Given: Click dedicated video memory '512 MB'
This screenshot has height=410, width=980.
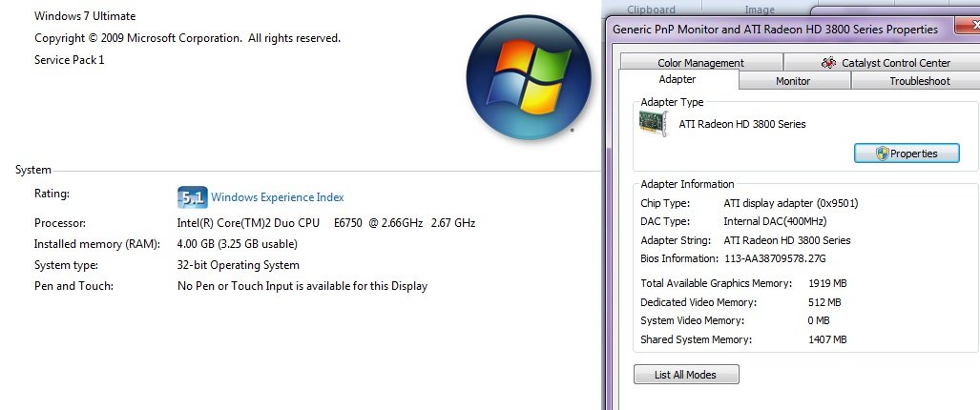Looking at the screenshot, I should click(x=824, y=302).
